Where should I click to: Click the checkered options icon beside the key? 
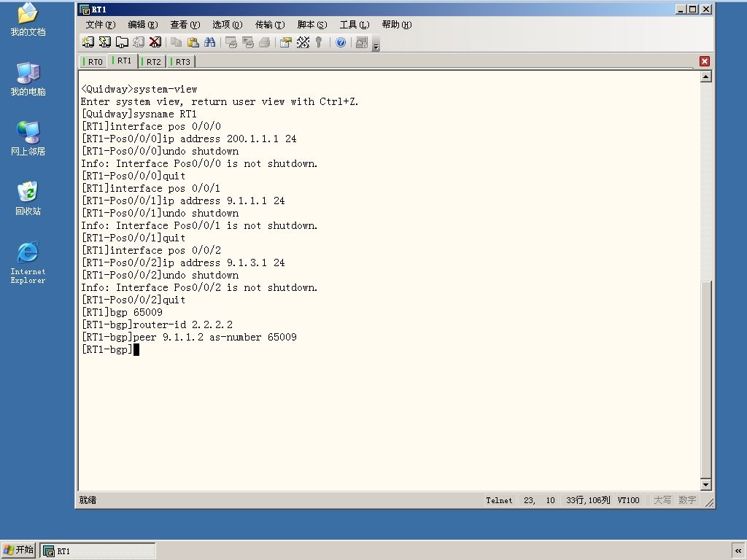(303, 42)
